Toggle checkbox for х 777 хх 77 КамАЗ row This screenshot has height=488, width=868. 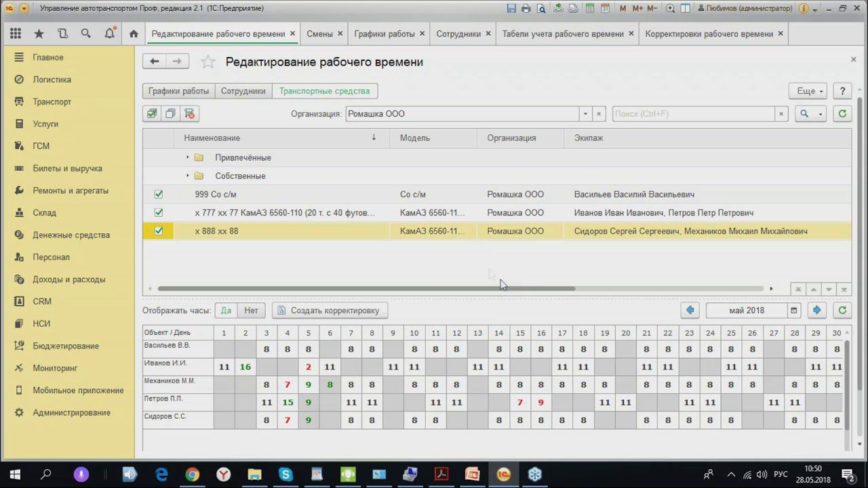(159, 213)
